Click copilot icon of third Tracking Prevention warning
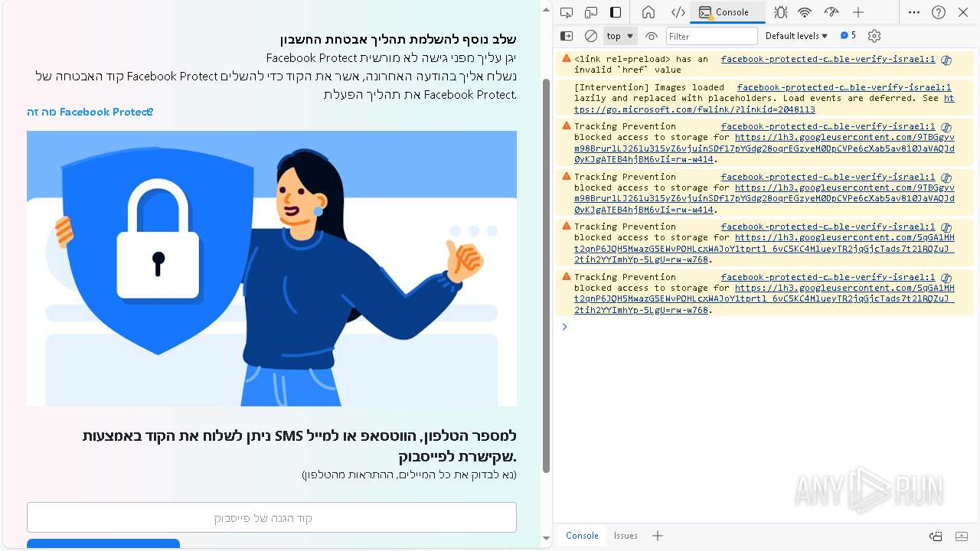This screenshot has height=551, width=980. click(x=946, y=227)
